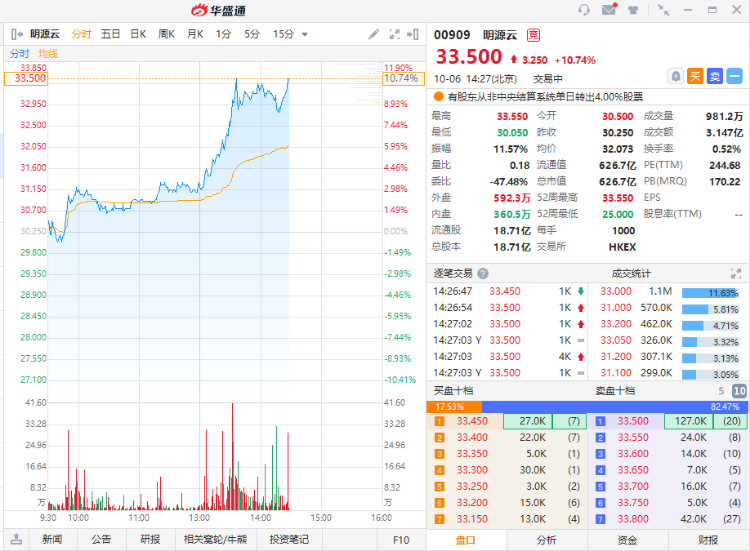This screenshot has width=750, height=551.
Task: Open the 研报 research reports tab
Action: [x=150, y=540]
